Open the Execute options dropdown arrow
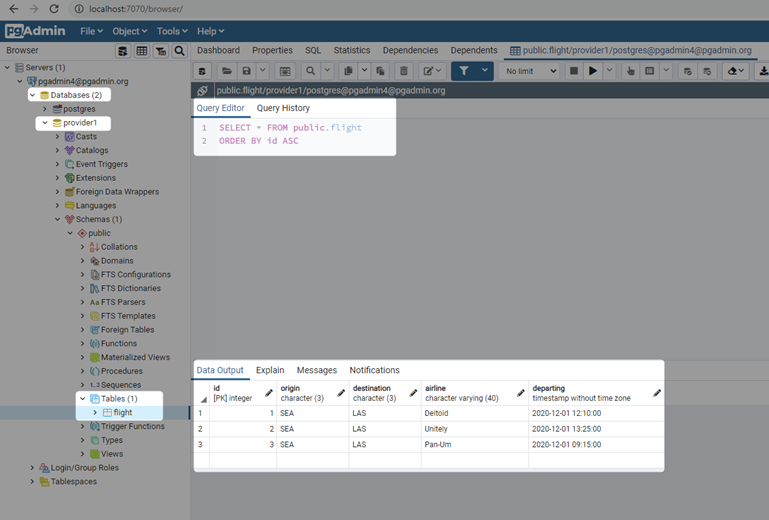Image resolution: width=769 pixels, height=520 pixels. tap(609, 71)
